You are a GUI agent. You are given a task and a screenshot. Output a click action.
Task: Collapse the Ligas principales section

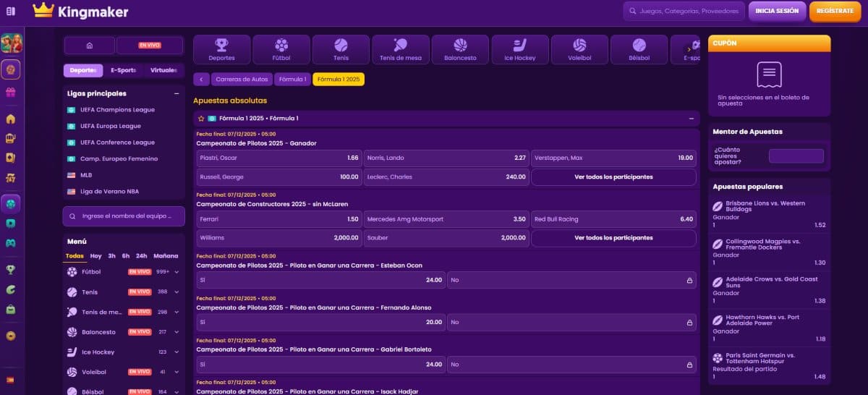[x=176, y=93]
